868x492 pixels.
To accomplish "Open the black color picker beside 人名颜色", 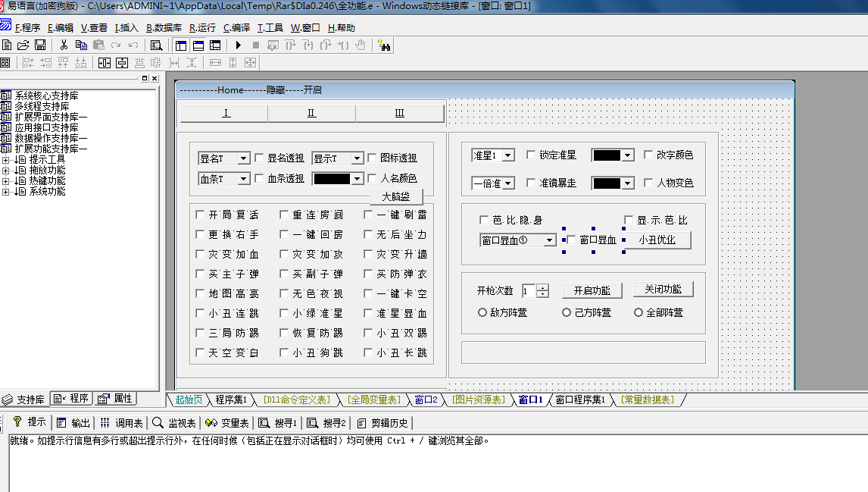I will (338, 178).
